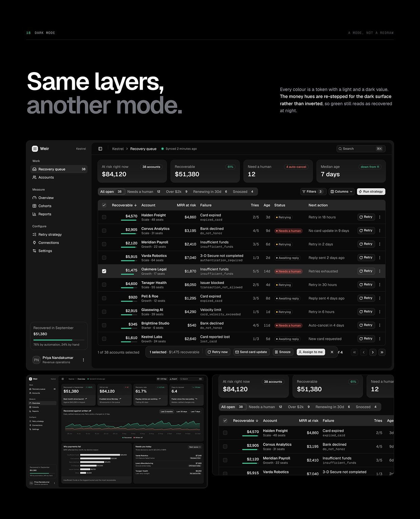Screen dimensions: 420x519
Task: Check the Glasswing AI row checkbox
Action: (x=104, y=312)
